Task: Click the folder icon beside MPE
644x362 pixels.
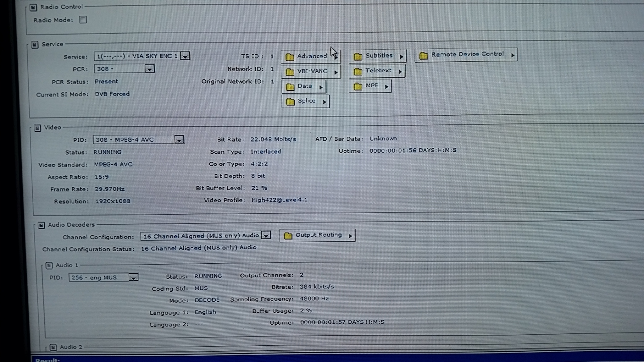Action: point(358,86)
